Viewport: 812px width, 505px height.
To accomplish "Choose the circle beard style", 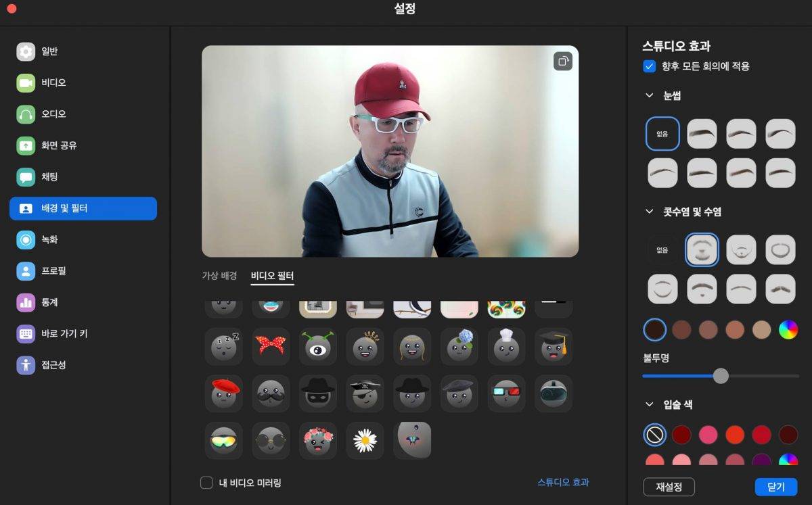I will [780, 250].
